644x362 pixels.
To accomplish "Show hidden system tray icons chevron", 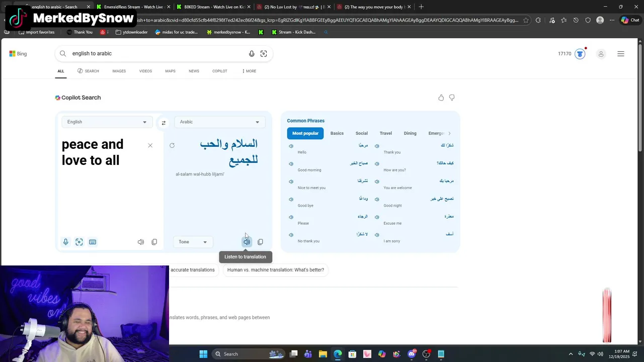I will [x=571, y=354].
